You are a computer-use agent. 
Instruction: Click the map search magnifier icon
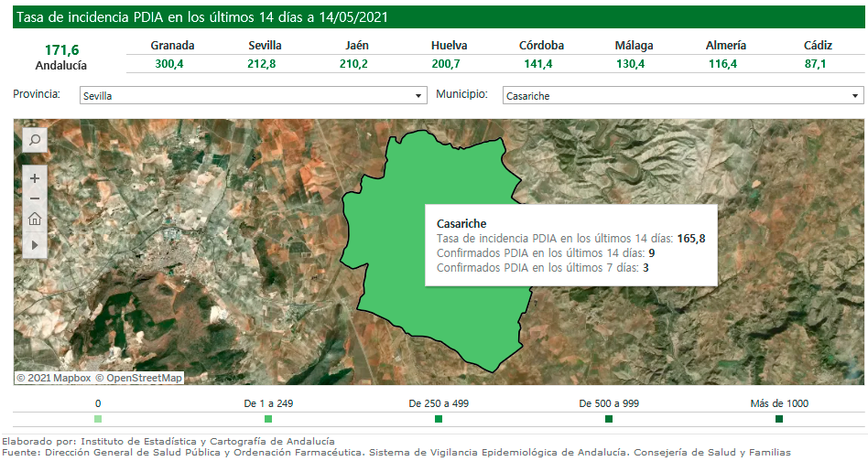35,140
